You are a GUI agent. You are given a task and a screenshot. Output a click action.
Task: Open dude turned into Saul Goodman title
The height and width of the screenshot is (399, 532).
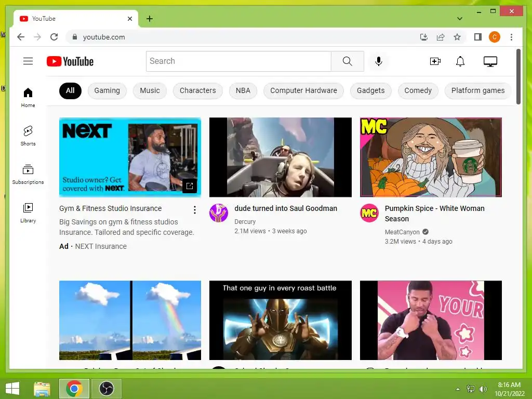pyautogui.click(x=286, y=208)
